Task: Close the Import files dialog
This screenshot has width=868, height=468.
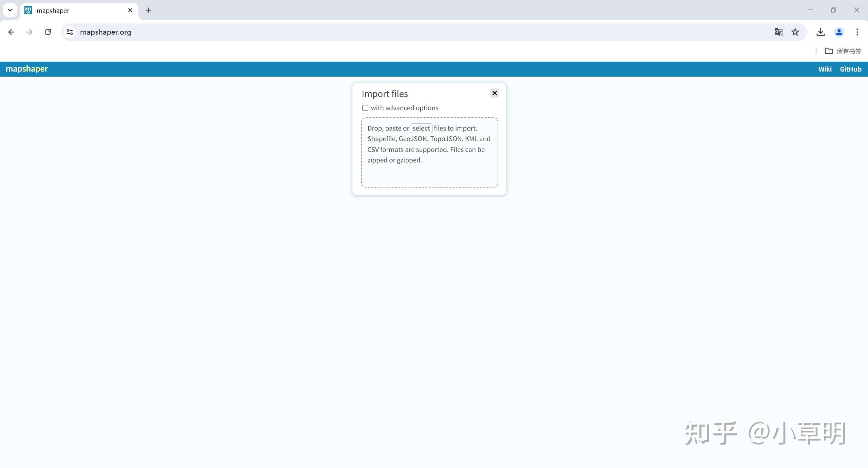Action: 495,93
